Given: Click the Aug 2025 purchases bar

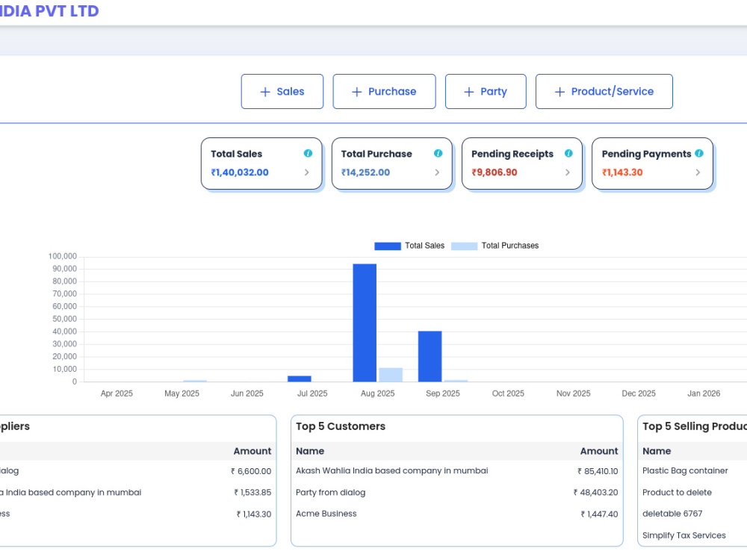Looking at the screenshot, I should [391, 375].
